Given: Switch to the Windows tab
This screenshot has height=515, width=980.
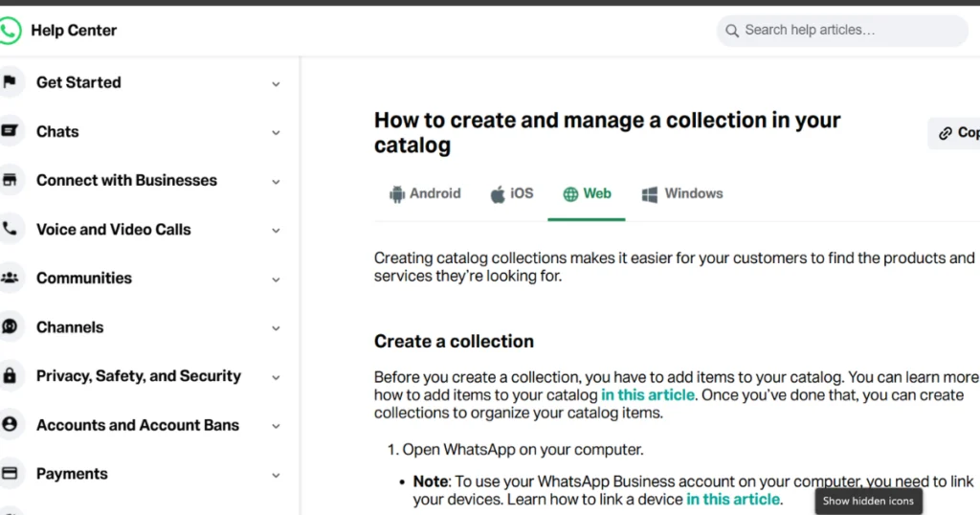Looking at the screenshot, I should [681, 193].
